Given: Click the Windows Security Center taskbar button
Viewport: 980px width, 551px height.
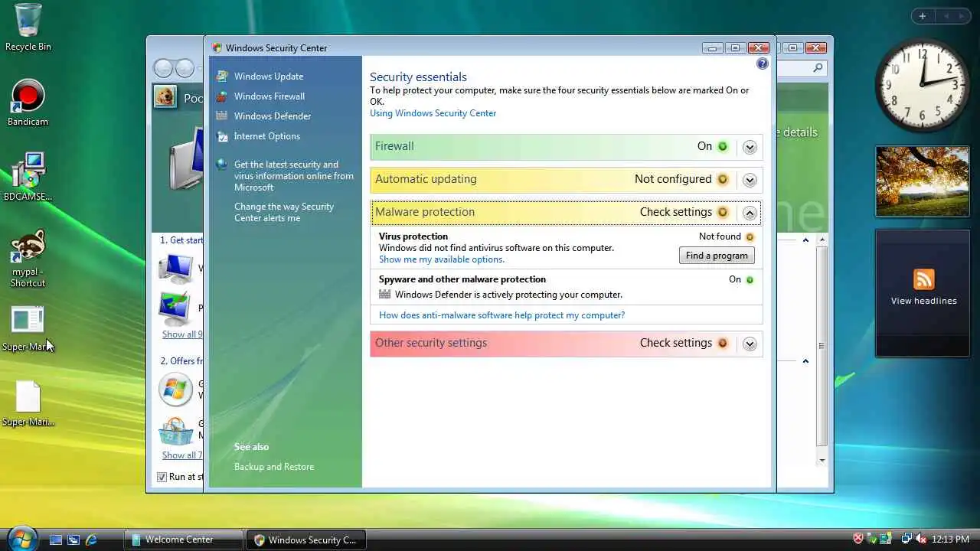Looking at the screenshot, I should point(306,540).
